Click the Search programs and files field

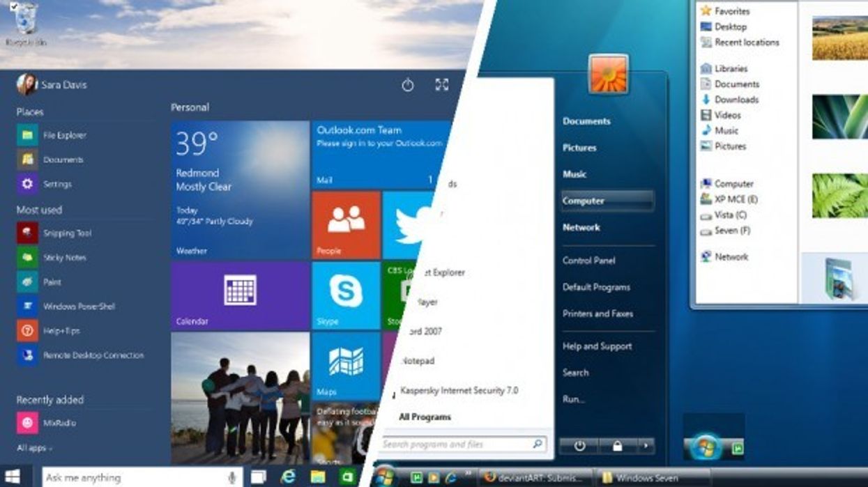pyautogui.click(x=457, y=444)
